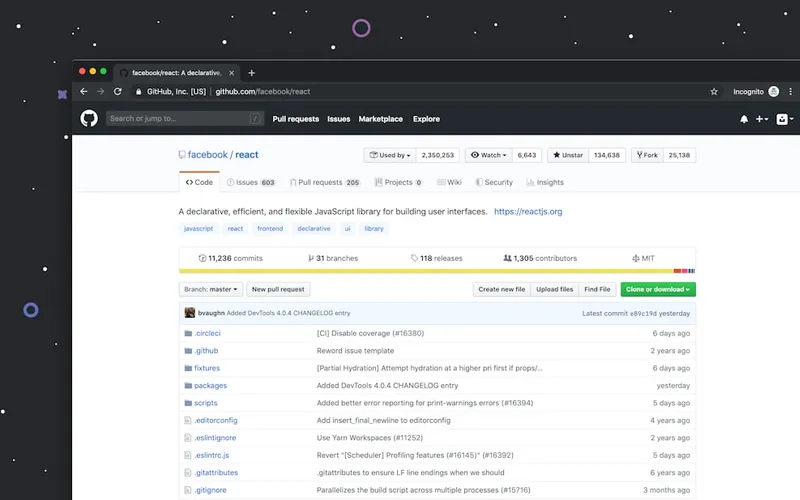This screenshot has height=500, width=800.
Task: Click the .gitignore file icon
Action: (x=188, y=490)
